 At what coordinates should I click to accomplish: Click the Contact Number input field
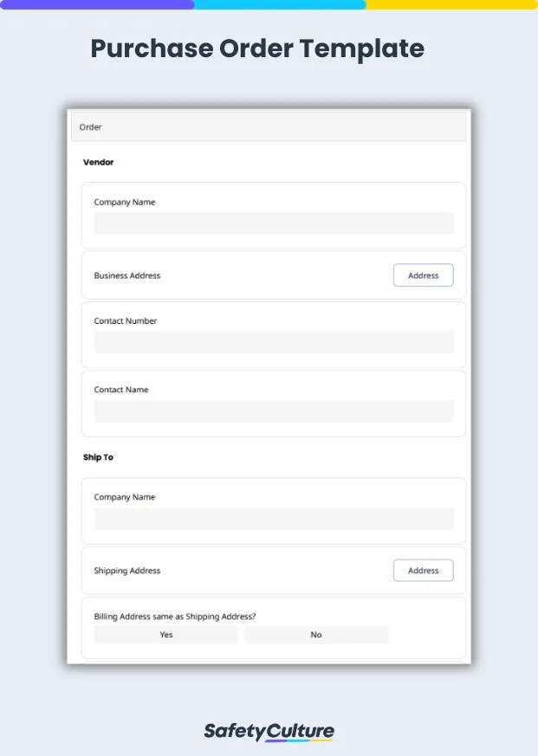click(273, 342)
